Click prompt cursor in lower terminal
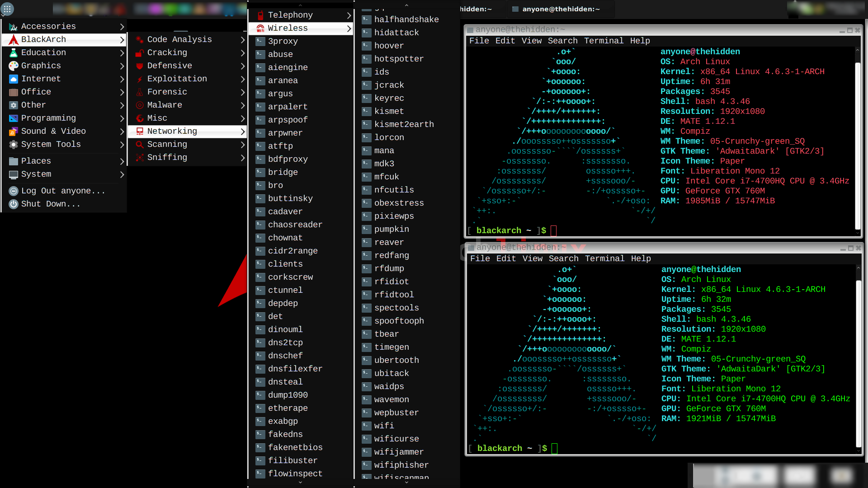Image resolution: width=868 pixels, height=488 pixels. click(x=554, y=449)
